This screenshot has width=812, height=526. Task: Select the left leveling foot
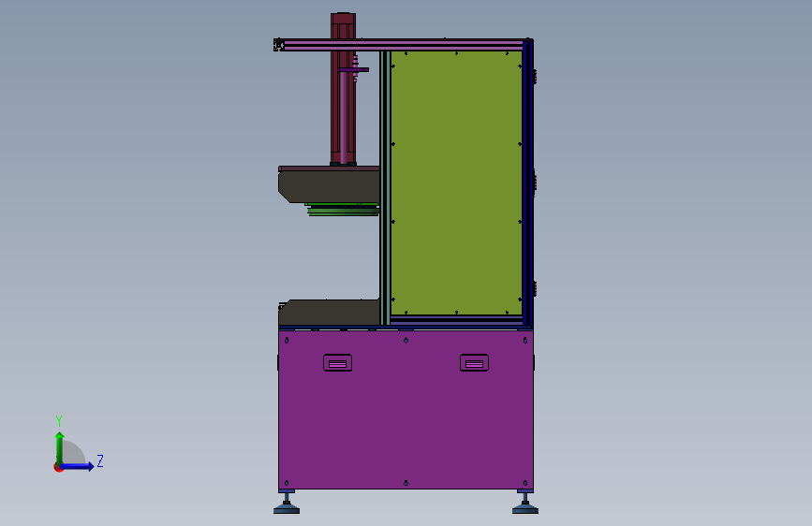click(287, 504)
